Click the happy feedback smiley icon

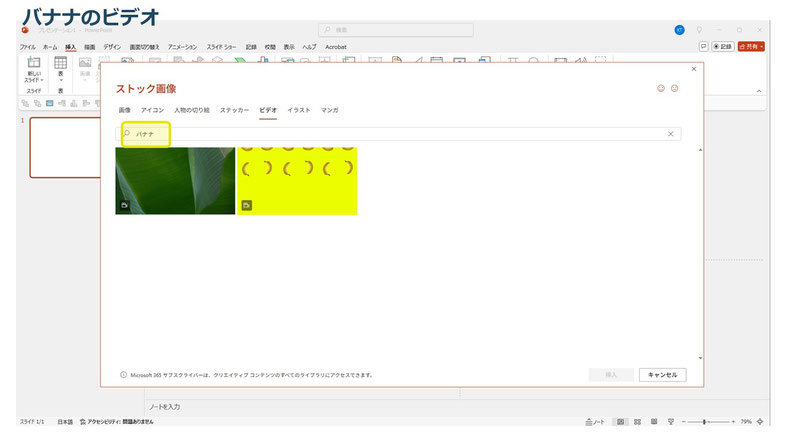(x=661, y=88)
